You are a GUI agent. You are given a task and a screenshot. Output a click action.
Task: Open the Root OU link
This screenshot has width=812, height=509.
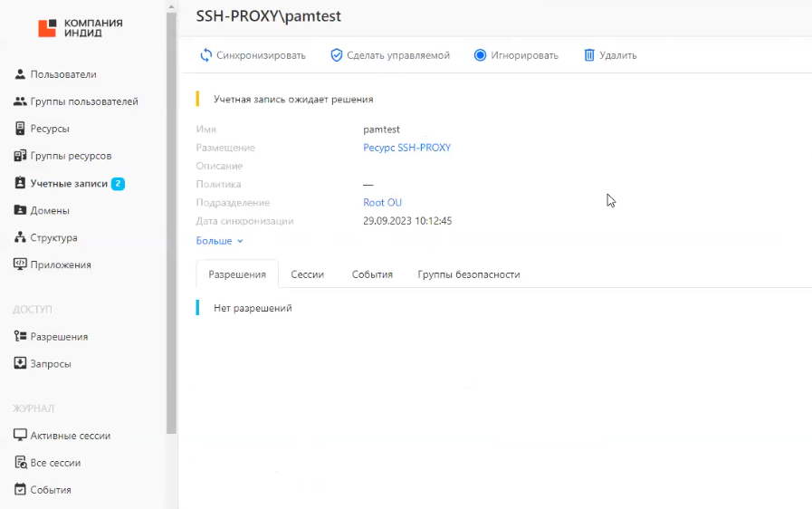coord(382,203)
